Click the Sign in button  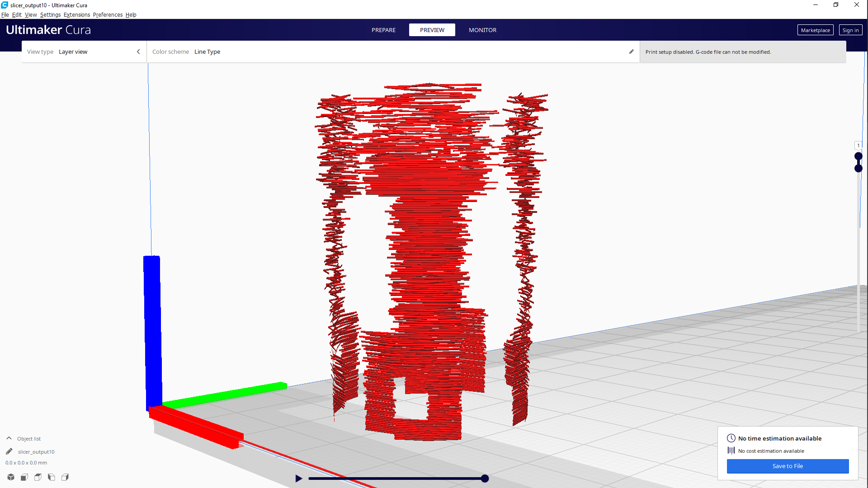click(850, 30)
